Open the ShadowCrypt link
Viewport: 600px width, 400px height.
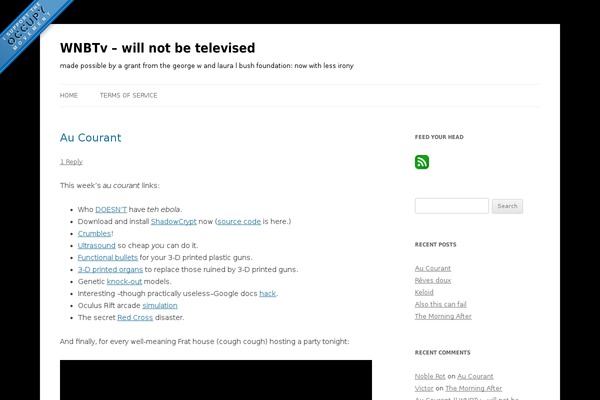coord(174,221)
